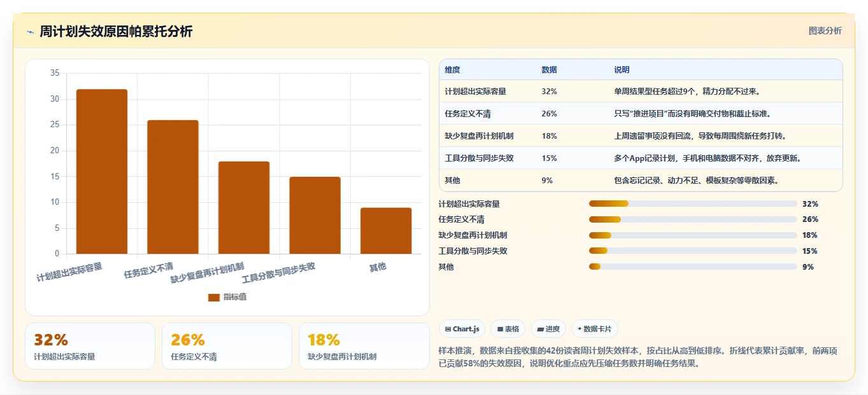Click the 35 y-axis tick label
868x395 pixels.
55,73
